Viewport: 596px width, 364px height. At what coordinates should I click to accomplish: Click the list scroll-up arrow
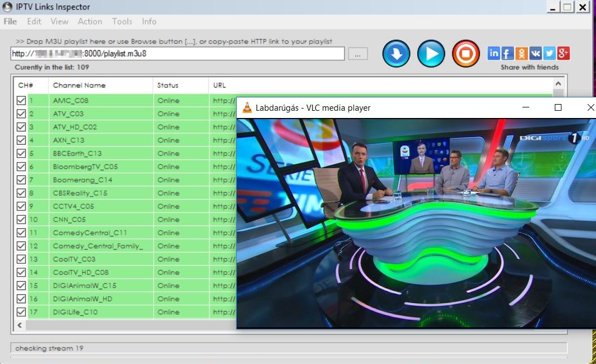[559, 83]
